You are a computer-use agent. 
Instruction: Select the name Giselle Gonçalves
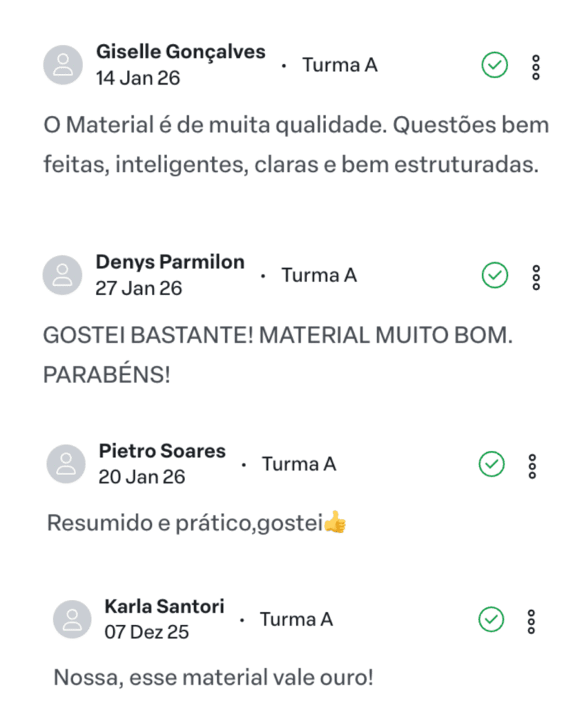[181, 52]
